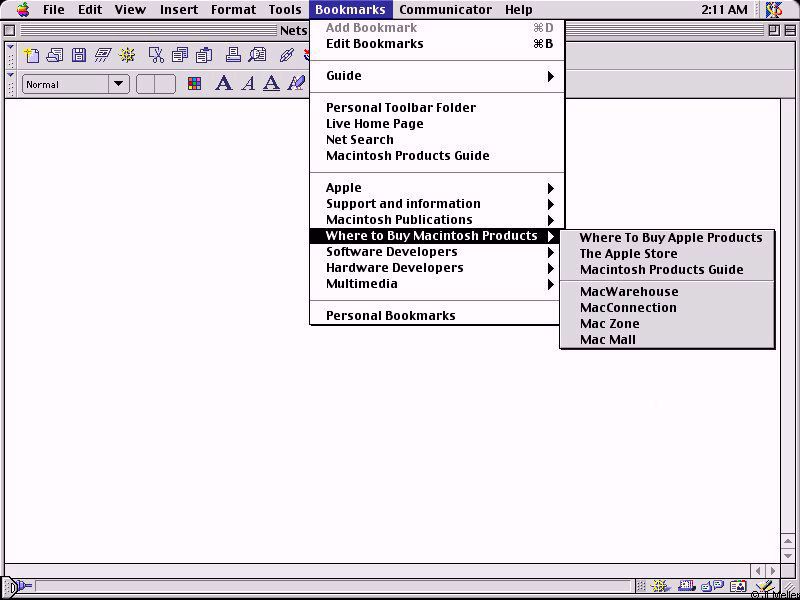800x600 pixels.
Task: Open the Communicator menu
Action: 445,10
